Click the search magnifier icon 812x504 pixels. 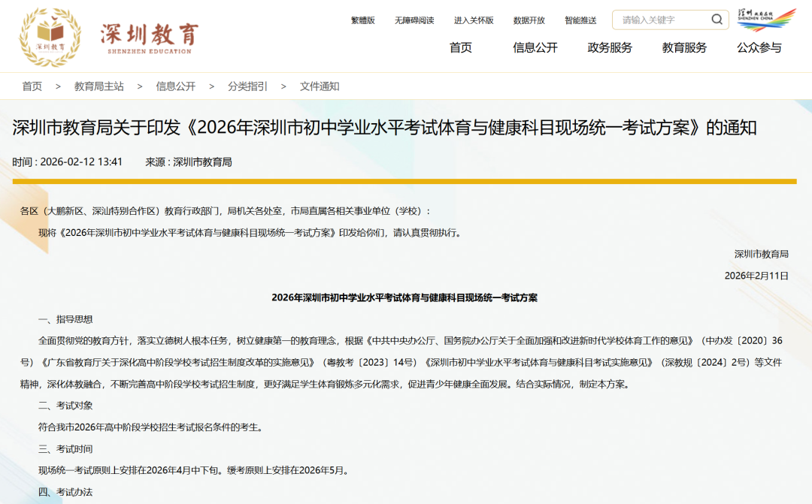(718, 19)
